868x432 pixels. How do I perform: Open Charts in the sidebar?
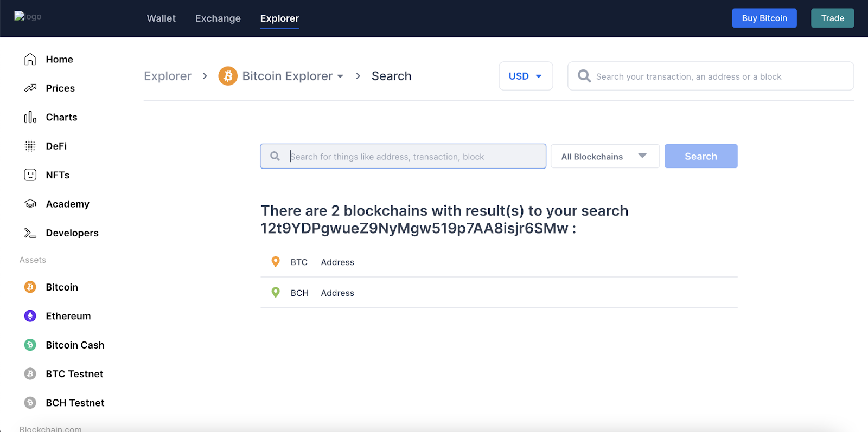pyautogui.click(x=62, y=117)
